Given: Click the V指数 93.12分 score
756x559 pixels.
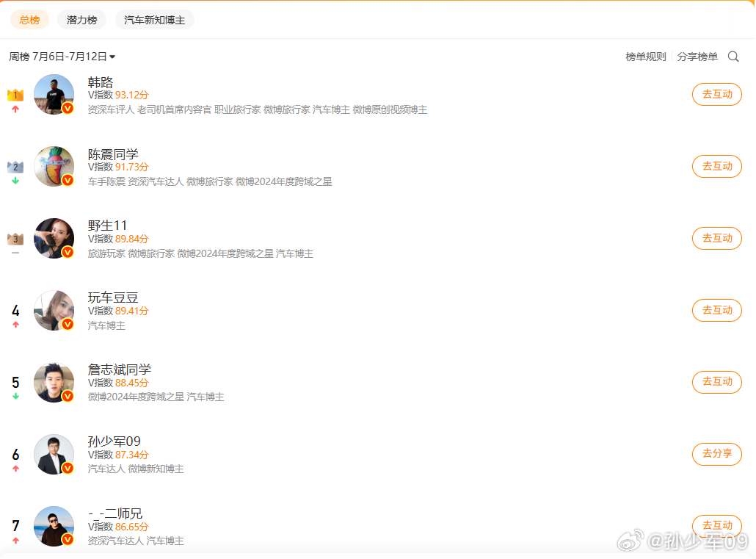Looking at the screenshot, I should (118, 95).
